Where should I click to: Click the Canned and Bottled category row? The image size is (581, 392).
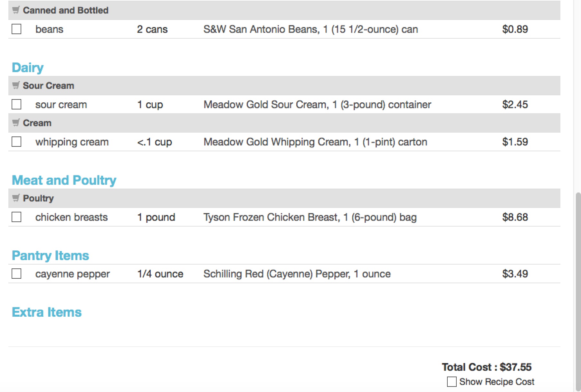[x=284, y=10]
